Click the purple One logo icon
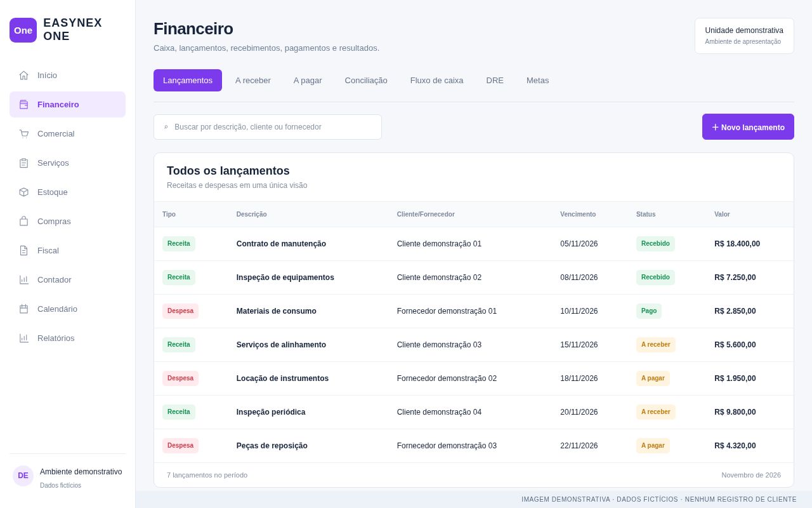The height and width of the screenshot is (508, 812). point(23,30)
